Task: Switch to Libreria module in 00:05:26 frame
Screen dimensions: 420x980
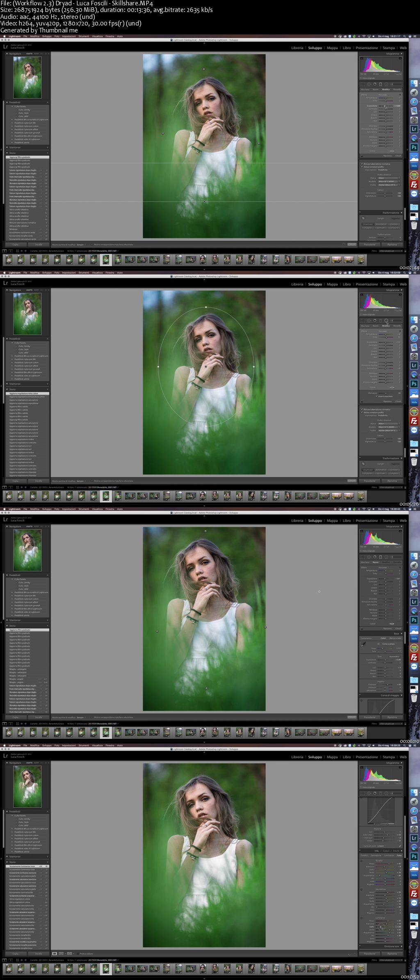Action: [x=297, y=284]
